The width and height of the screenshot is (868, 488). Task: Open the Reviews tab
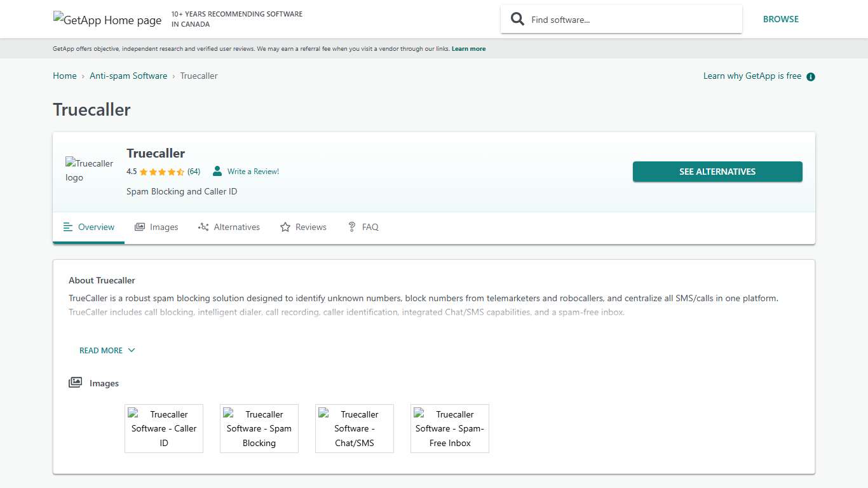303,227
